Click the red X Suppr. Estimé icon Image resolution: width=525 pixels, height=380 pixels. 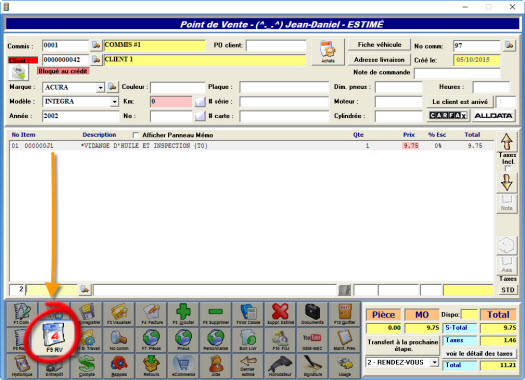(280, 314)
